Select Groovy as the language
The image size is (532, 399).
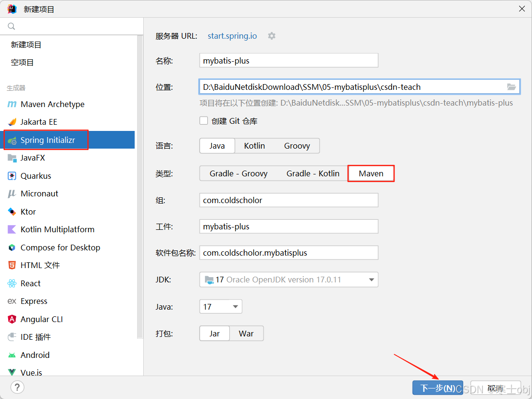(x=297, y=146)
